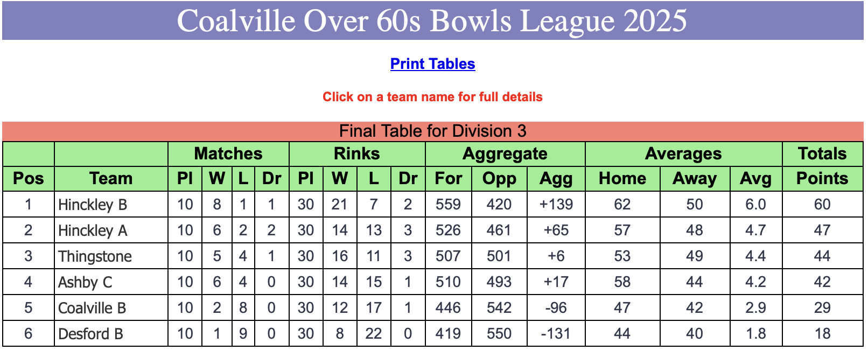Screen dimensions: 868x350
Task: Click the Team column header
Action: point(111,178)
